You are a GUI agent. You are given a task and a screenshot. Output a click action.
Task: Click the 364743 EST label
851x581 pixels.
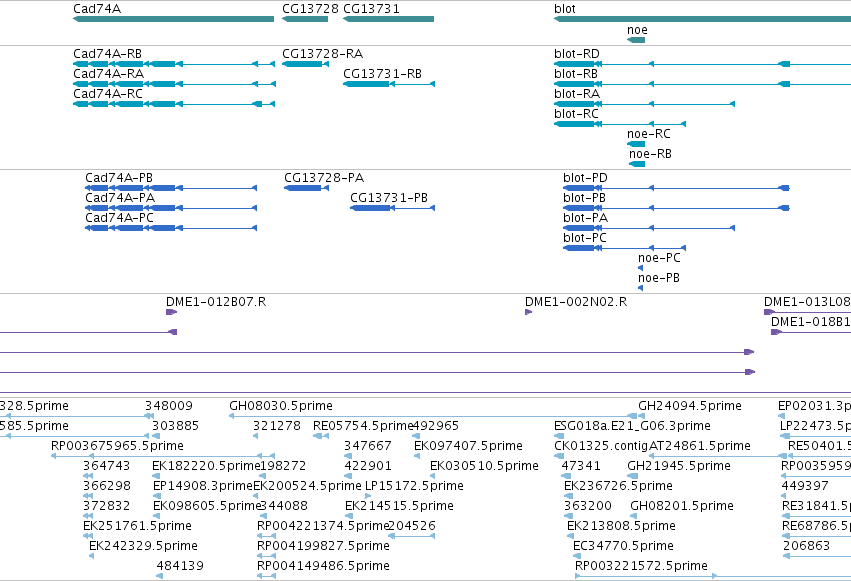106,466
